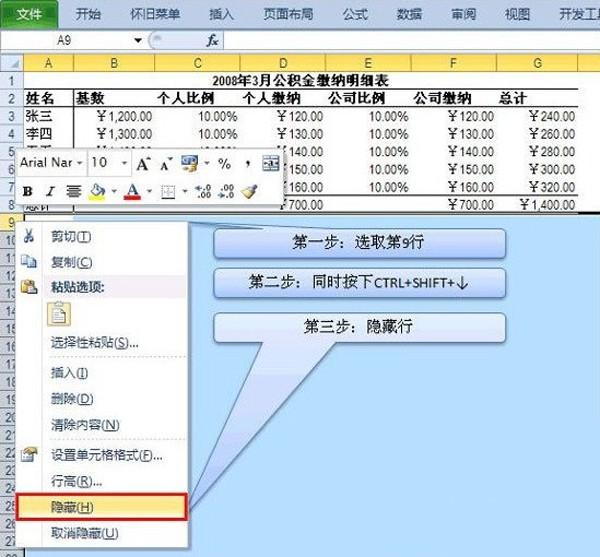Click the title 2008年3月公积金缴纳明细表
The image size is (600, 557).
coord(300,81)
